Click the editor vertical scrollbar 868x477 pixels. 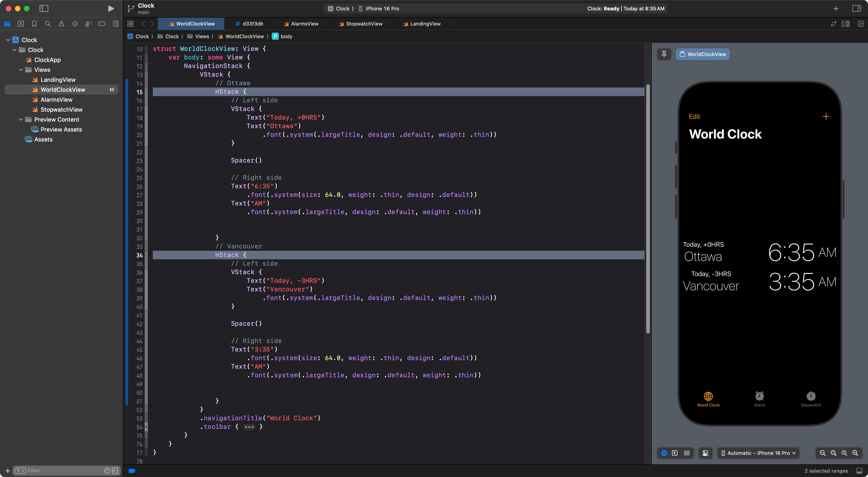tap(648, 209)
